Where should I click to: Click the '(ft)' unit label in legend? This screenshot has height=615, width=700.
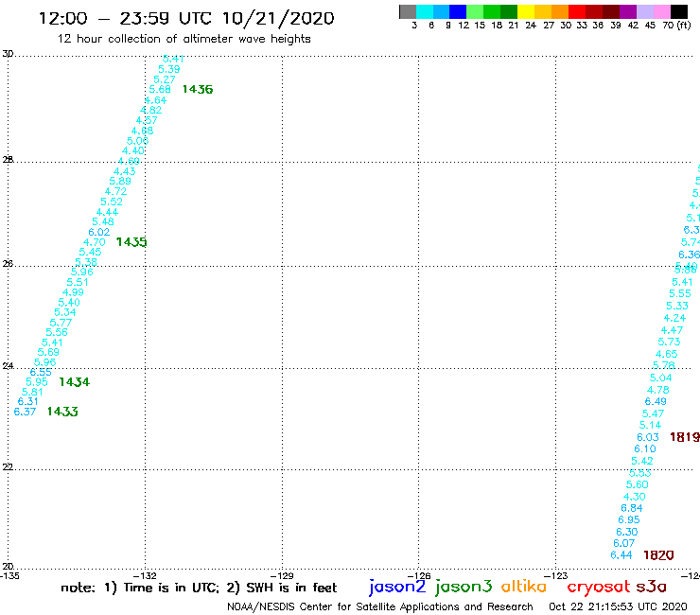click(x=684, y=25)
